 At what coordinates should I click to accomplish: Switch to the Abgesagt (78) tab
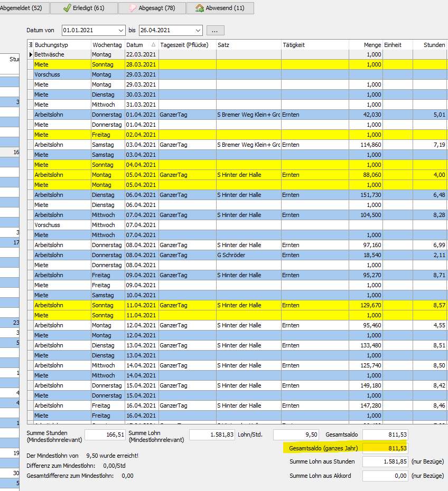point(152,8)
